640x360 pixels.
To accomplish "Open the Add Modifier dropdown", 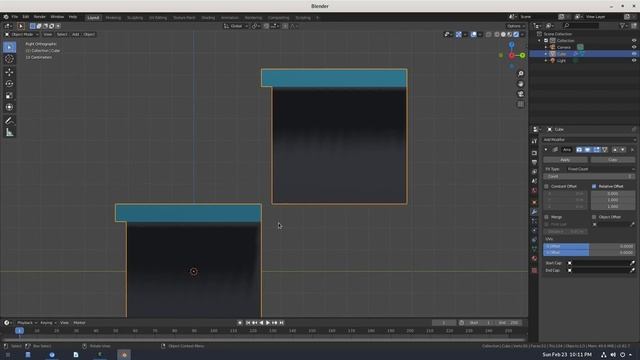I will 589,140.
